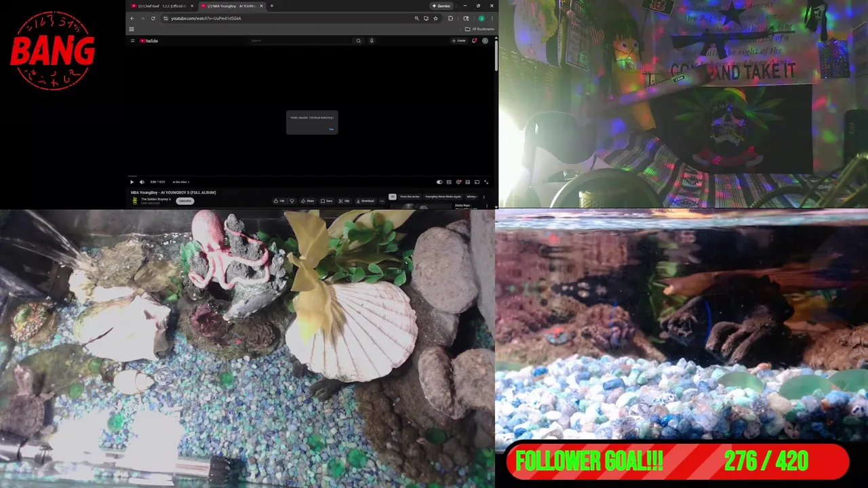Click the cast to TV icon

pos(477,182)
